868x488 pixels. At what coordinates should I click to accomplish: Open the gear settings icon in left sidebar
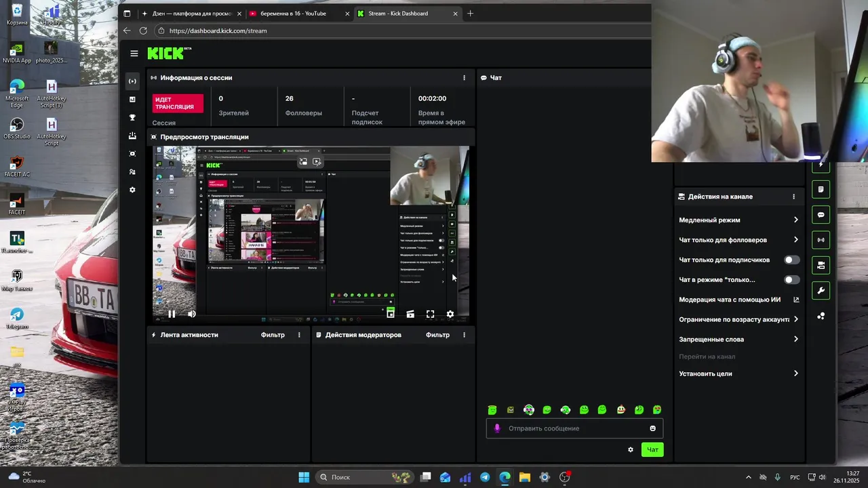pyautogui.click(x=132, y=190)
